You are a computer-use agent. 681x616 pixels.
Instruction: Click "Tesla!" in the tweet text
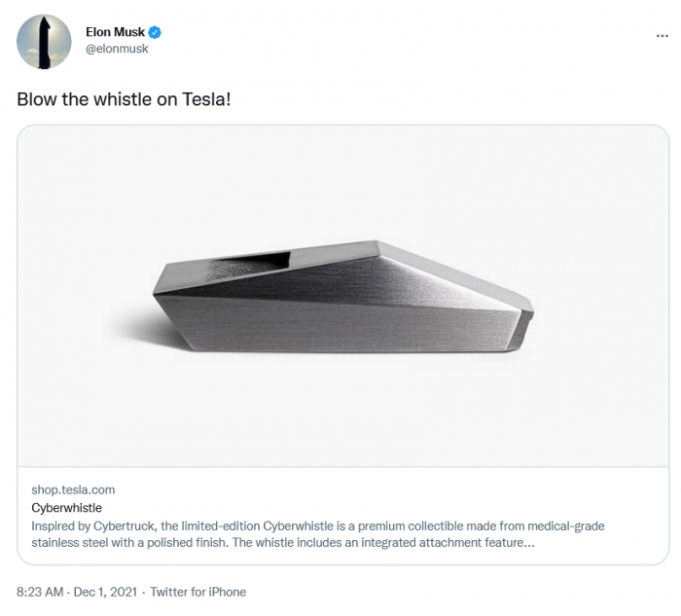206,99
